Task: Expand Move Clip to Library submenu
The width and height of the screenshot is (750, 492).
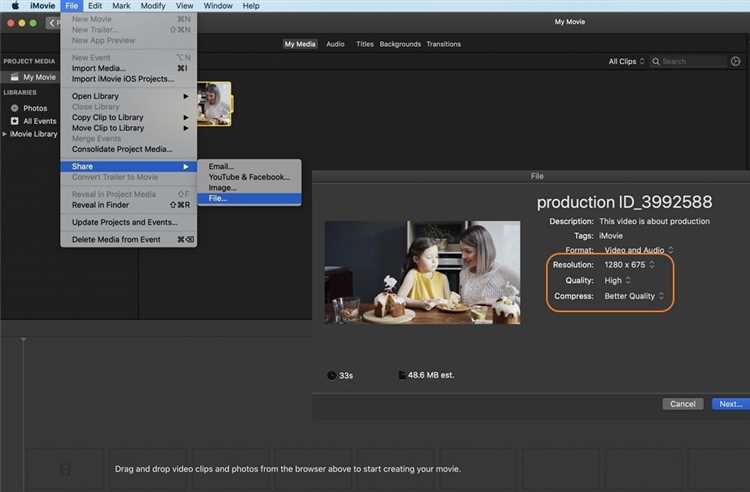Action: pos(129,128)
